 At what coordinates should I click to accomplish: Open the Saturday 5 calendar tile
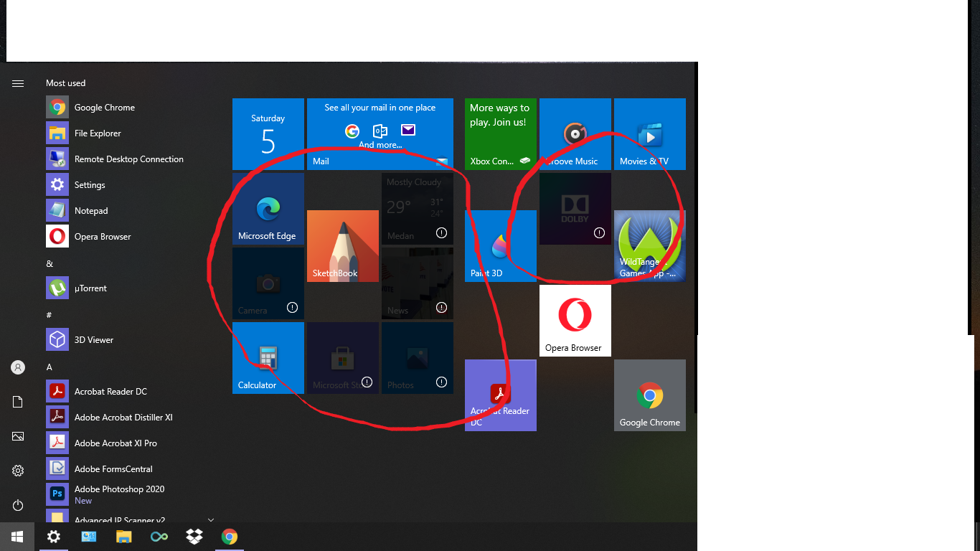(x=268, y=134)
